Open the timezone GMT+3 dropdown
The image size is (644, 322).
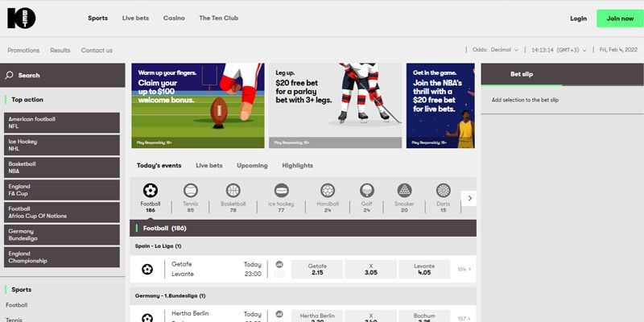[559, 50]
